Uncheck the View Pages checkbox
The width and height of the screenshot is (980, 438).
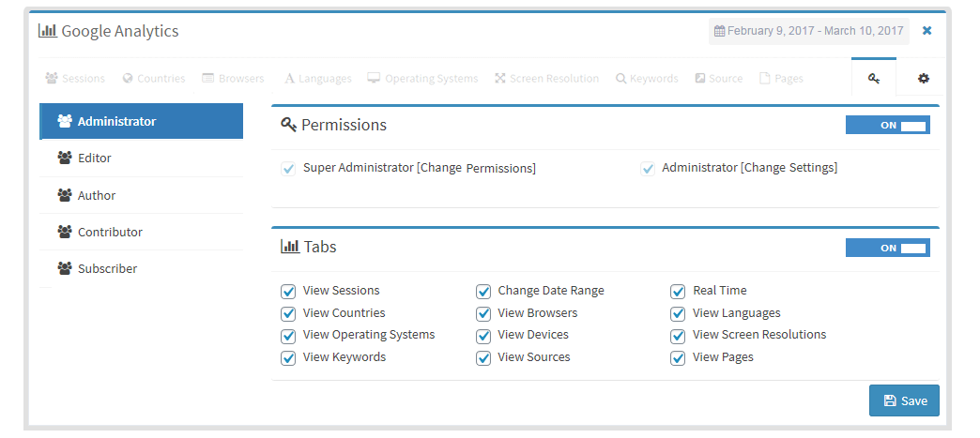(x=678, y=358)
